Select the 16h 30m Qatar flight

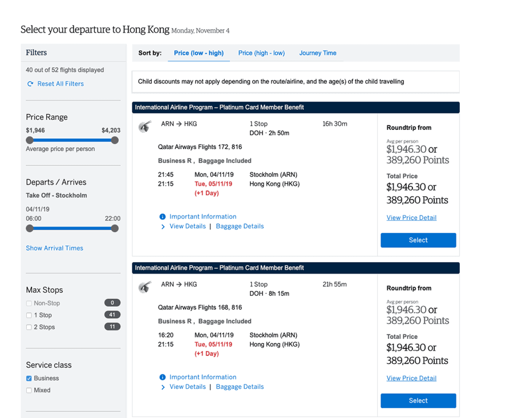point(418,240)
